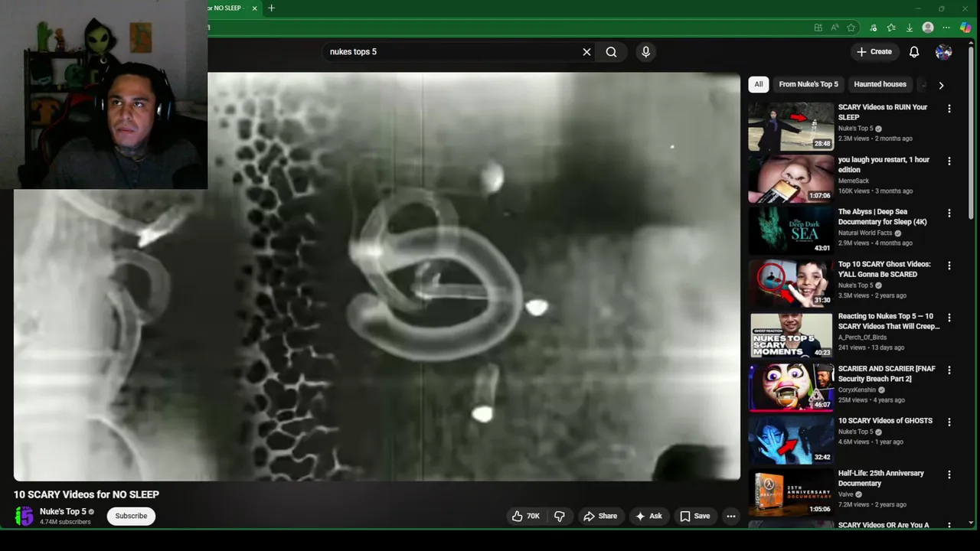The width and height of the screenshot is (980, 551).
Task: Open menu for Half-Life 25th Anniversary Documentary
Action: (x=949, y=474)
